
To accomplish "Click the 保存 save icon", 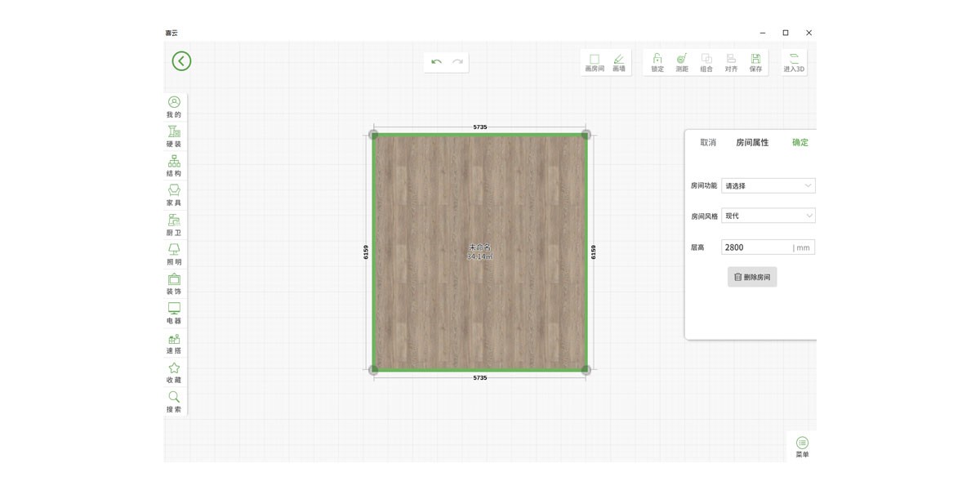I will tap(755, 63).
